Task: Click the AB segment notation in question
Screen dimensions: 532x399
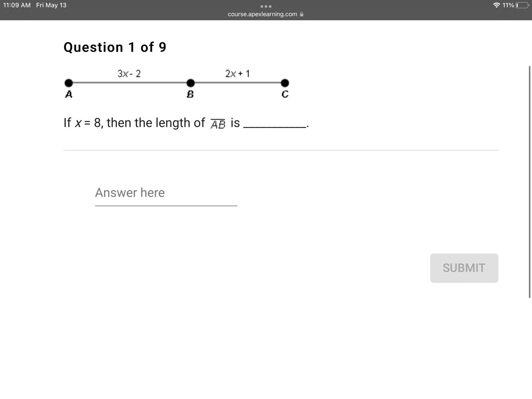Action: coord(218,124)
